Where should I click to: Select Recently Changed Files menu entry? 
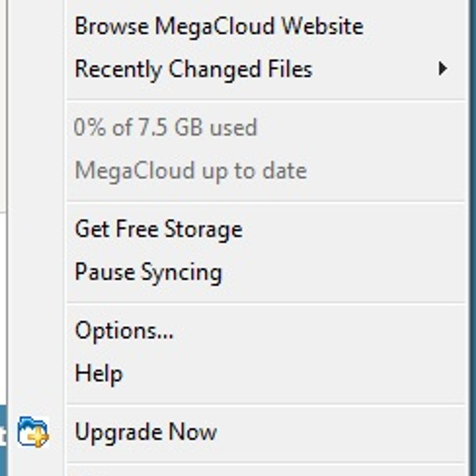194,69
